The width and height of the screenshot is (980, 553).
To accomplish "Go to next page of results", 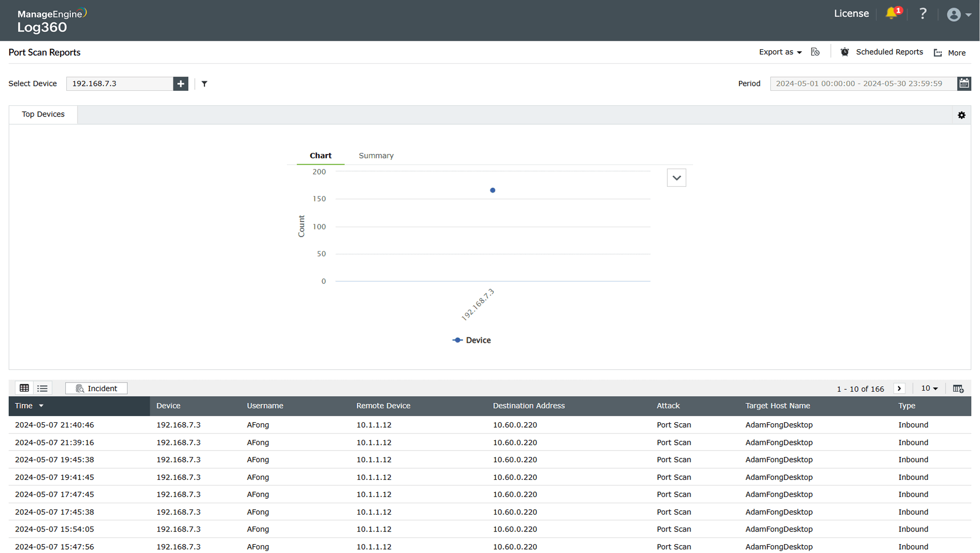I will 899,389.
